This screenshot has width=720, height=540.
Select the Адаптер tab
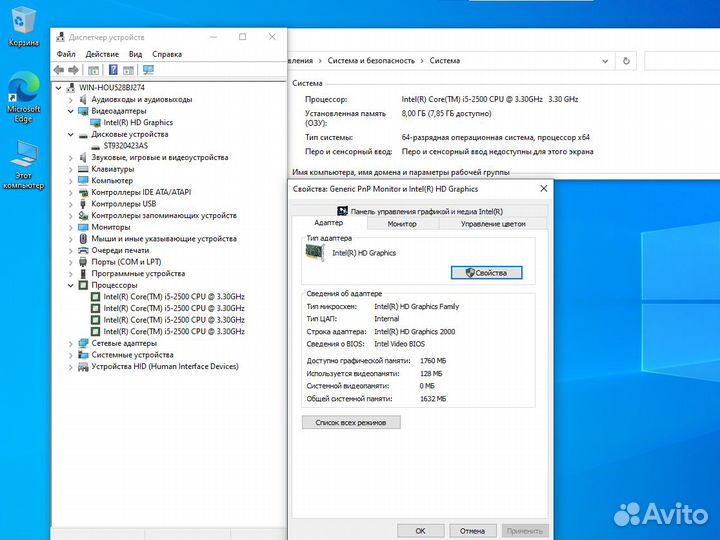329,223
